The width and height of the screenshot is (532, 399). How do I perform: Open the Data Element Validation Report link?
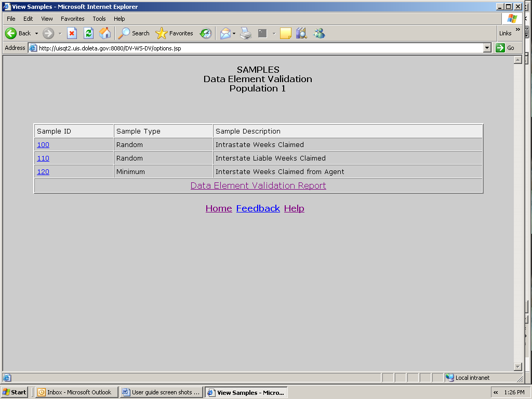pyautogui.click(x=258, y=185)
